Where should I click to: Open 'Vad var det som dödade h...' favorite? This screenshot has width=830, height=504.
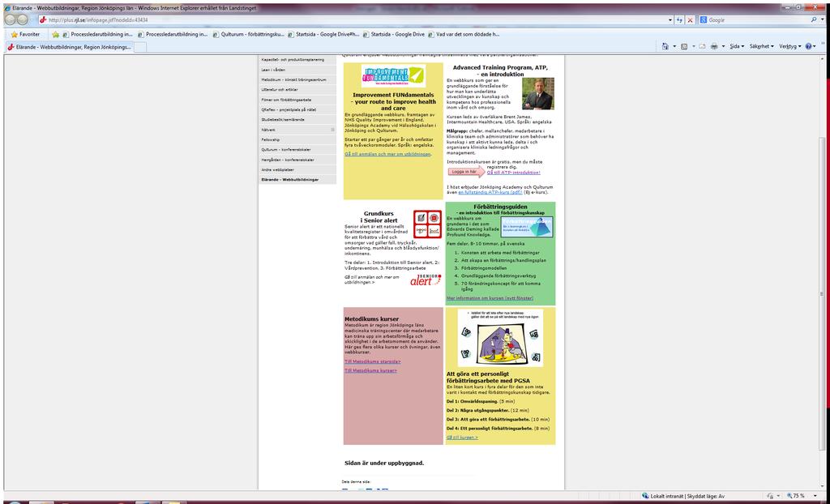click(464, 34)
